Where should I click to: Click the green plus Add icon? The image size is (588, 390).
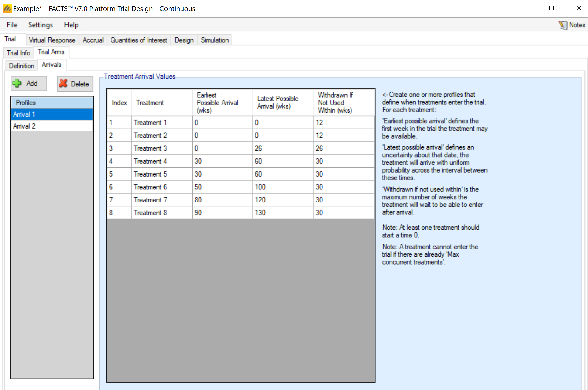17,83
